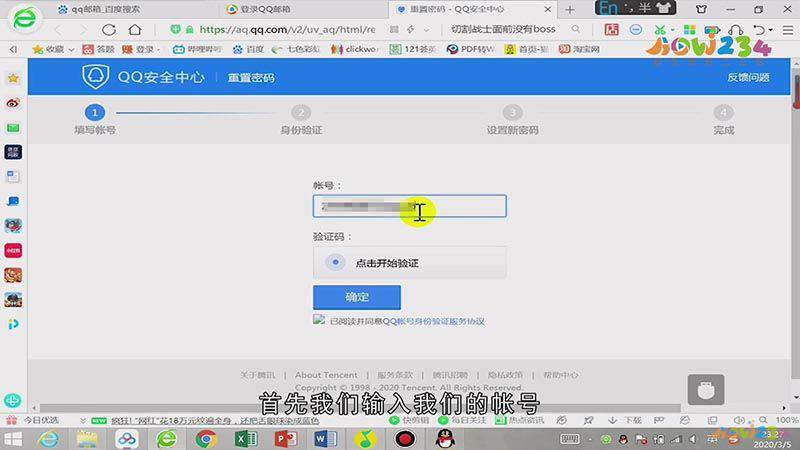The width and height of the screenshot is (800, 450).
Task: Click the red screen recorder taskbar icon
Action: coord(405,439)
